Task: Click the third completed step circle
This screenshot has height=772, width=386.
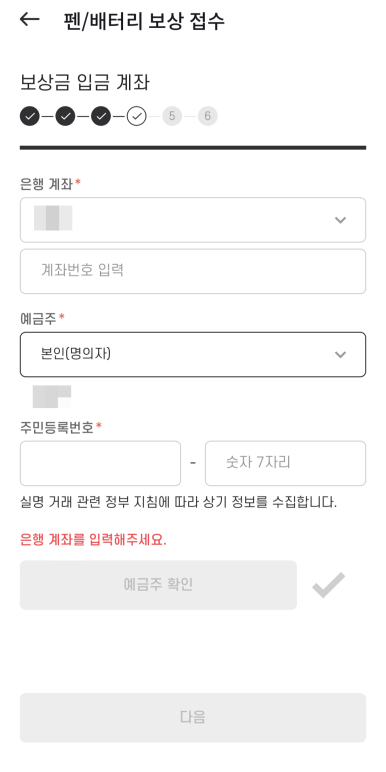Action: click(x=101, y=117)
